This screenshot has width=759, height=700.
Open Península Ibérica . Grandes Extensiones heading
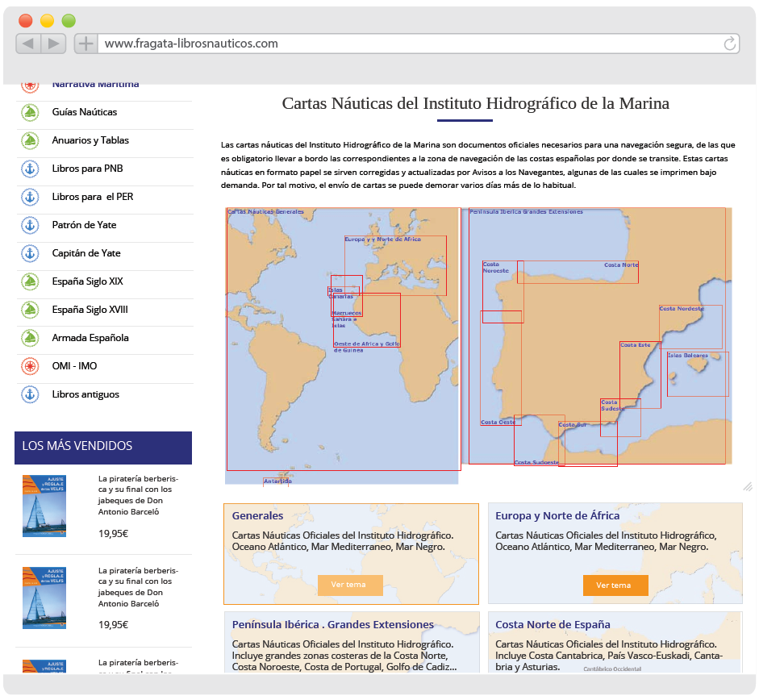pyautogui.click(x=332, y=624)
